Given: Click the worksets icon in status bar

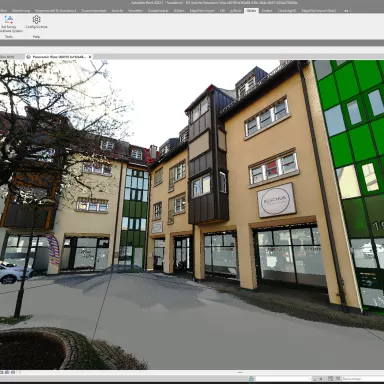Looking at the screenshot, I should (252, 379).
